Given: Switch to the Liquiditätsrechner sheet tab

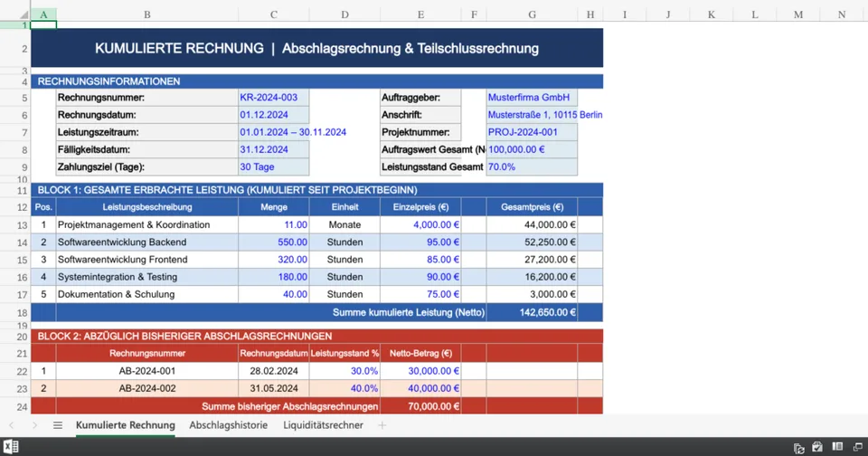Looking at the screenshot, I should point(324,425).
